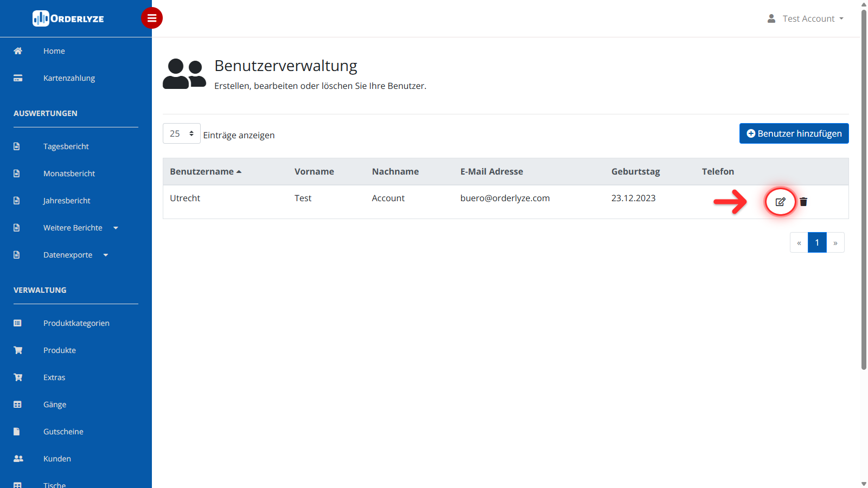Image resolution: width=868 pixels, height=488 pixels.
Task: Click the Produktkategorien list icon
Action: 17,323
